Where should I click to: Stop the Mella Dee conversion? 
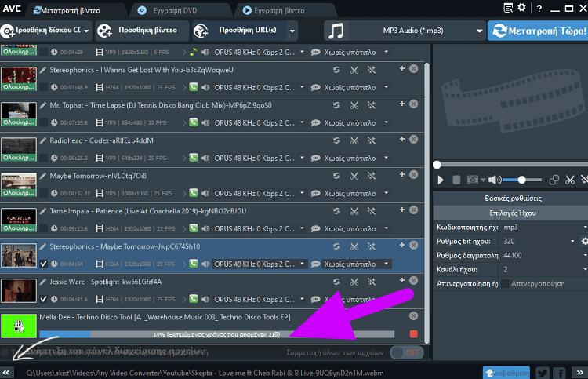[414, 334]
